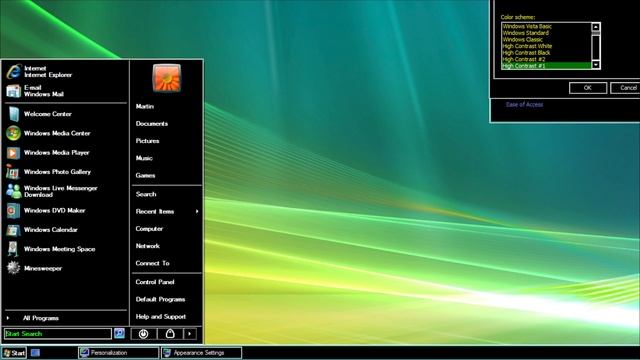Launch Windows Media Center
Viewport: 640px width, 360px height.
(x=65, y=133)
